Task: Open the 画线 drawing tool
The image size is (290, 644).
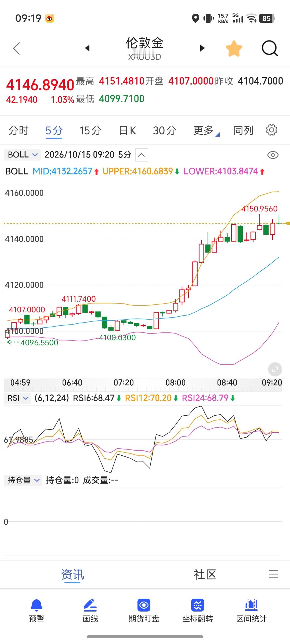Action: [90, 611]
